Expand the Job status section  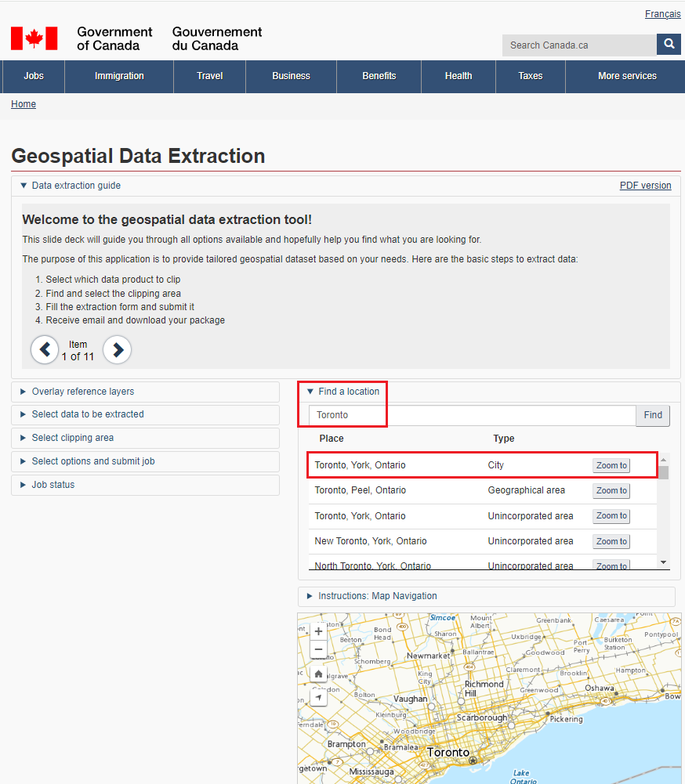[x=145, y=485]
